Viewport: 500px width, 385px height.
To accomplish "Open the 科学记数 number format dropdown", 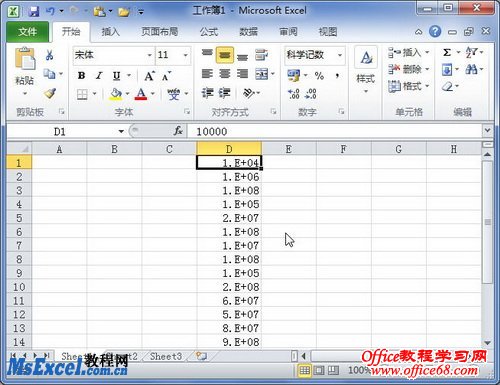I will point(340,55).
